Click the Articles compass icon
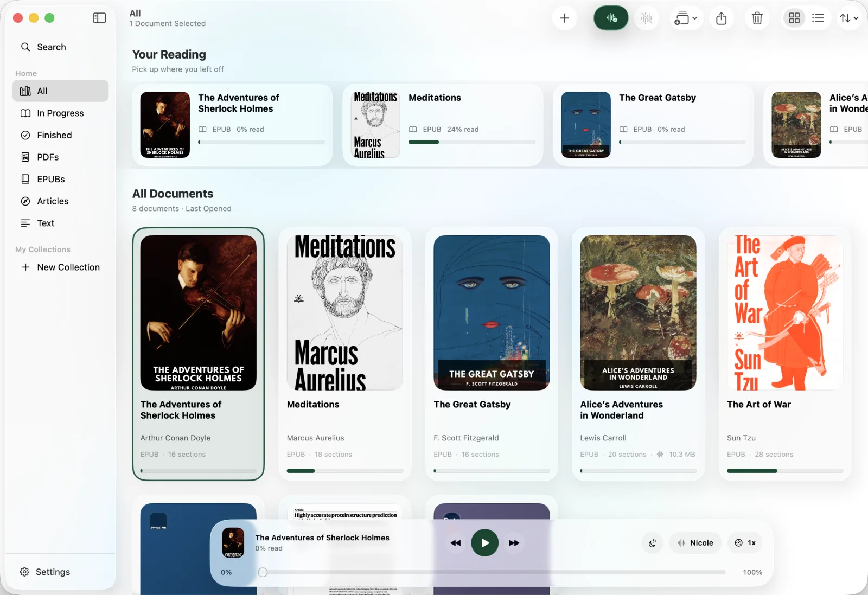The height and width of the screenshot is (595, 868). pyautogui.click(x=25, y=201)
